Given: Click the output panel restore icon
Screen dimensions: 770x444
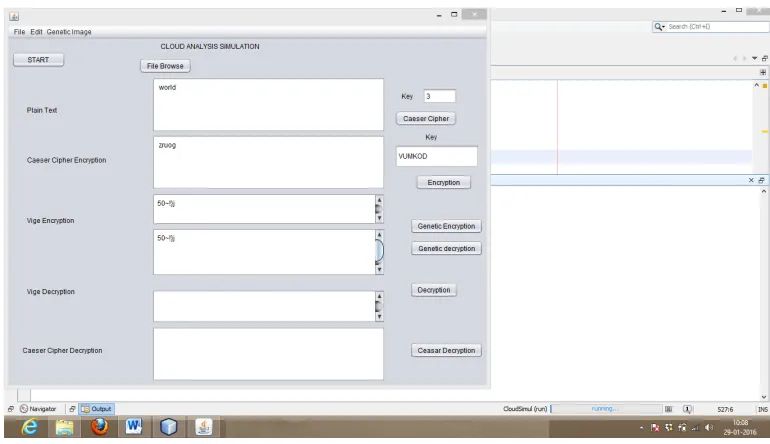Looking at the screenshot, I should tap(761, 180).
